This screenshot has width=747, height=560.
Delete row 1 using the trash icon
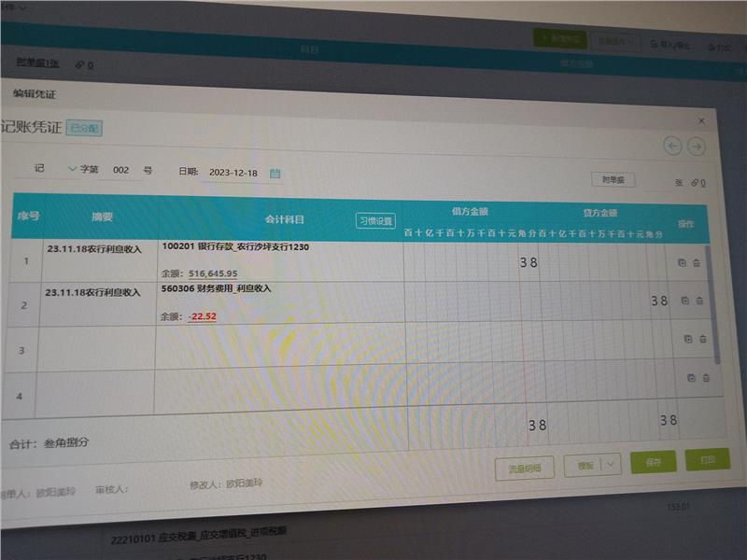coord(697,263)
